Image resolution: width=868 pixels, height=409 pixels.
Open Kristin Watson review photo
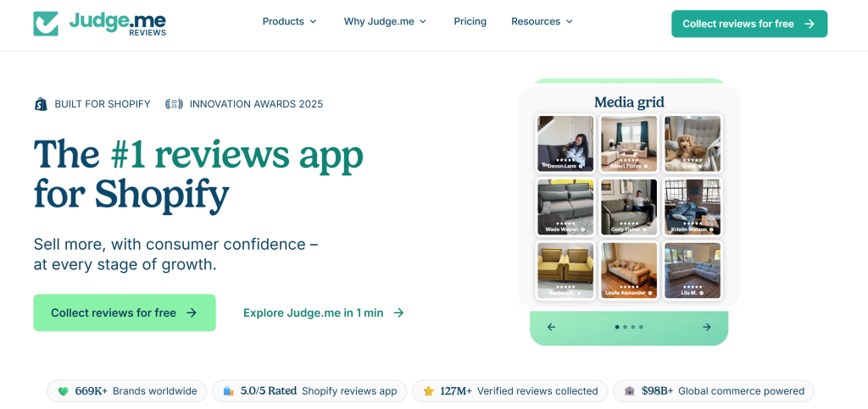[x=693, y=207]
